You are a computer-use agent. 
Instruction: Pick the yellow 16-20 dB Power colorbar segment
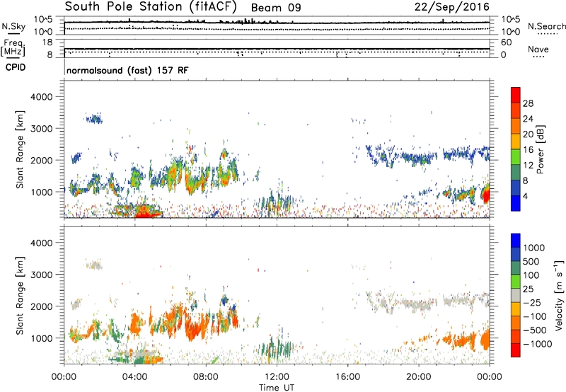point(516,142)
